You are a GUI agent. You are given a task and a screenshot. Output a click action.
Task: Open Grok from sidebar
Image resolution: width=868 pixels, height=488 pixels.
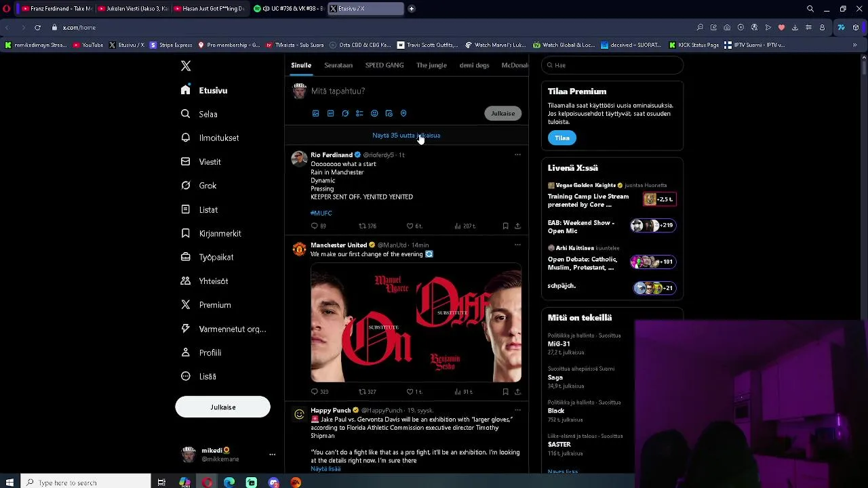pyautogui.click(x=199, y=186)
